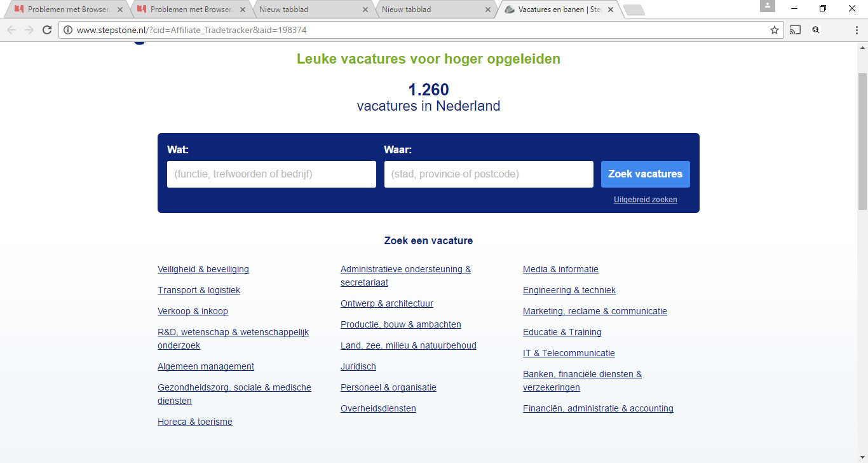Browse Verkoop & inkoop jobs
Viewport: 868px width, 463px height.
point(193,311)
